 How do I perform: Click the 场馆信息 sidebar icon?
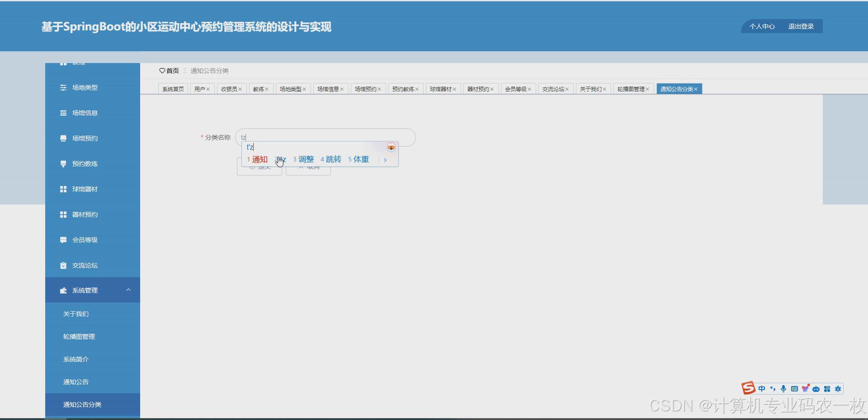pyautogui.click(x=63, y=113)
